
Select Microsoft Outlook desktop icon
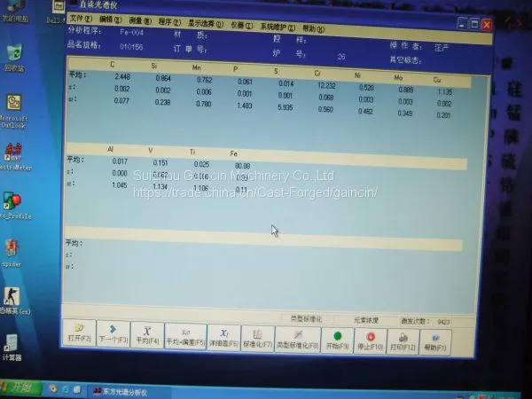(x=14, y=112)
